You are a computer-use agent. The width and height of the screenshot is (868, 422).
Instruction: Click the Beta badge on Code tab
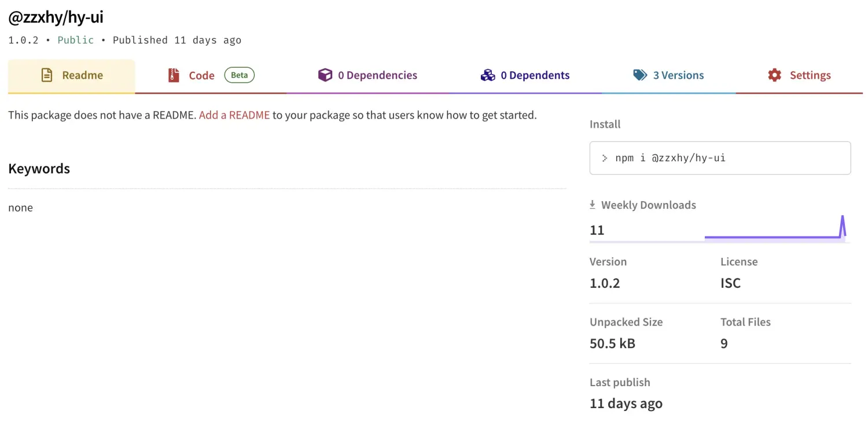[240, 75]
